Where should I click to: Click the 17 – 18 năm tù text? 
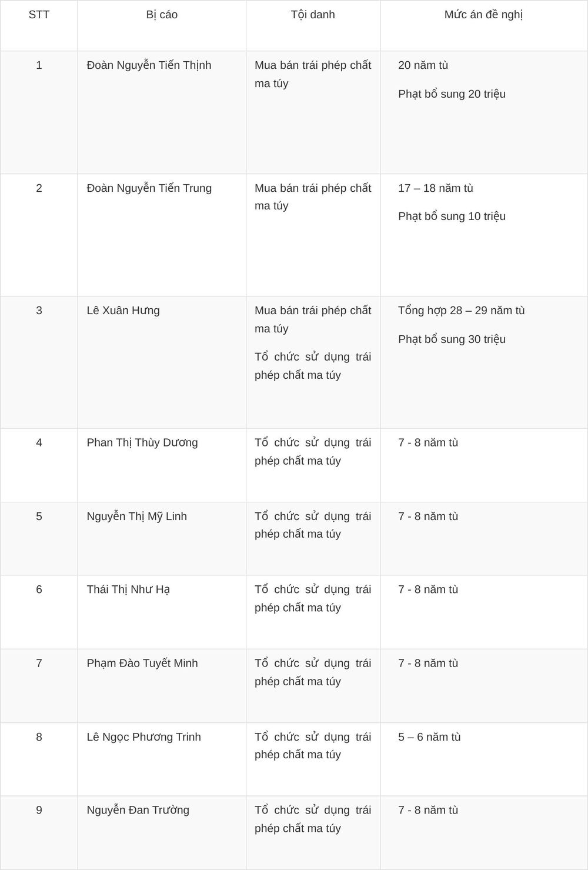[436, 188]
